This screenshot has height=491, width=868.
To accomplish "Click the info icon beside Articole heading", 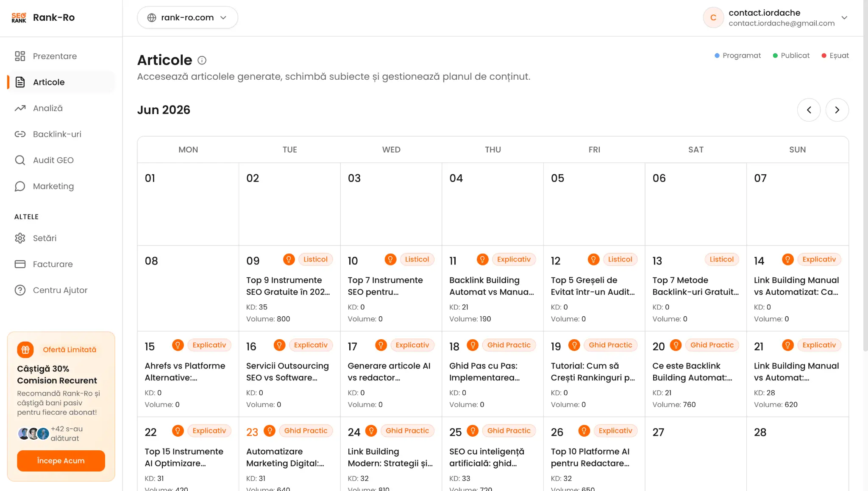I will tap(202, 60).
